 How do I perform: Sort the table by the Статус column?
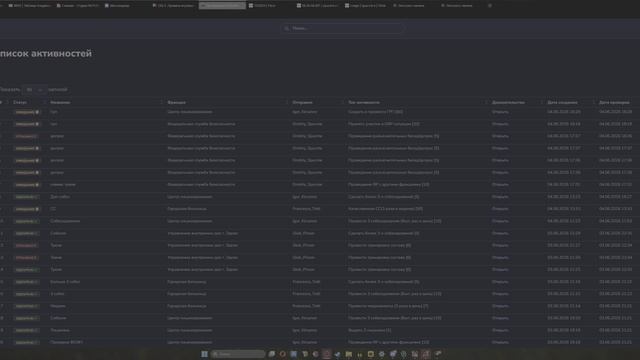[x=20, y=102]
